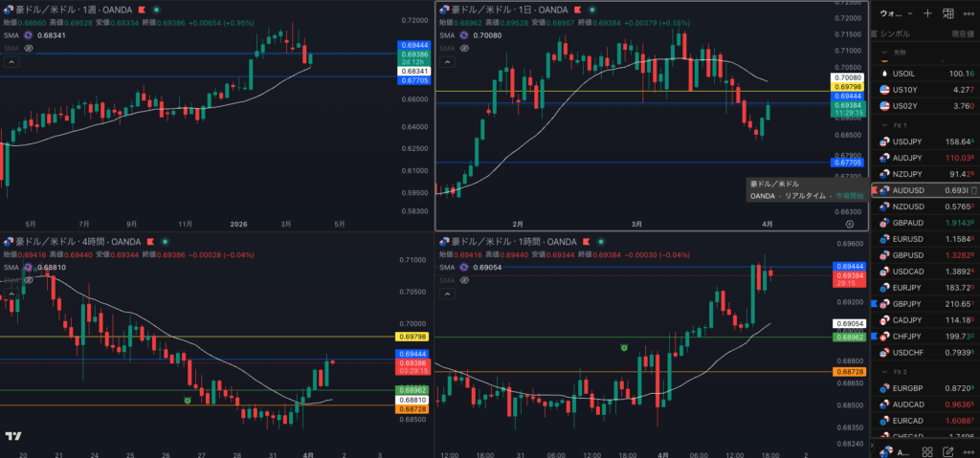The image size is (980, 458).
Task: Click green market status dot on 1-hour chart
Action: 600,242
